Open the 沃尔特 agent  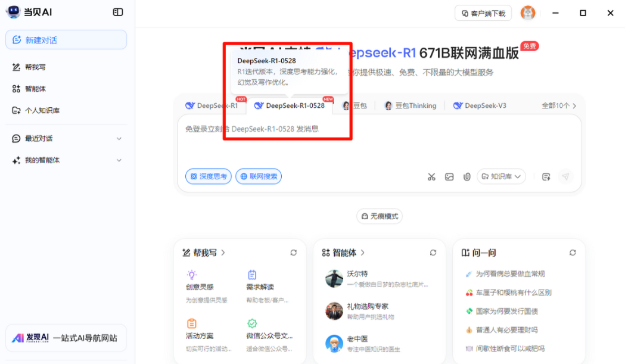click(377, 279)
